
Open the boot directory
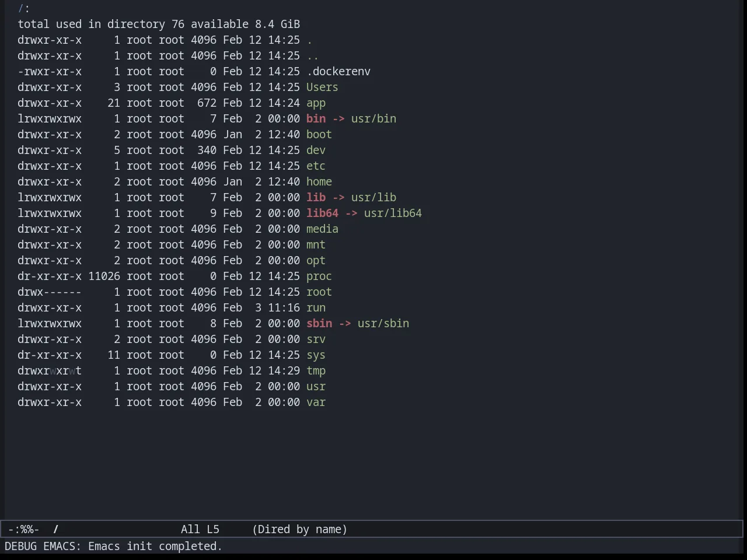point(319,134)
